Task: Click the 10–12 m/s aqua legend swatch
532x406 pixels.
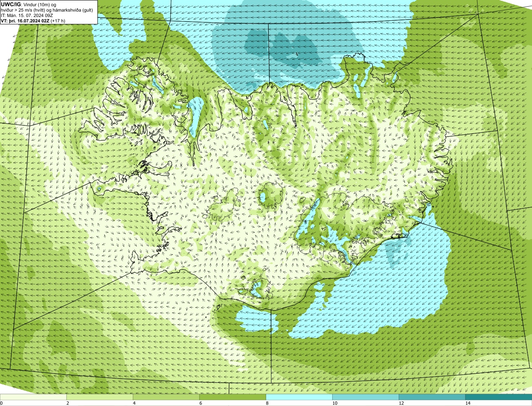Action: click(366, 397)
